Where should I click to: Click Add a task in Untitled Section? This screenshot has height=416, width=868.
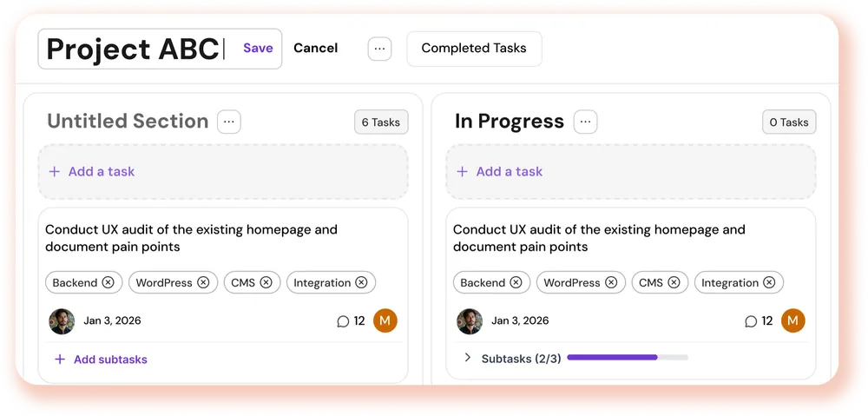pos(223,172)
